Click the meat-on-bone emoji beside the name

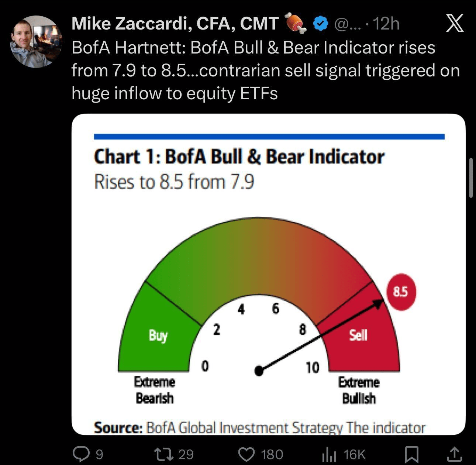[x=296, y=24]
